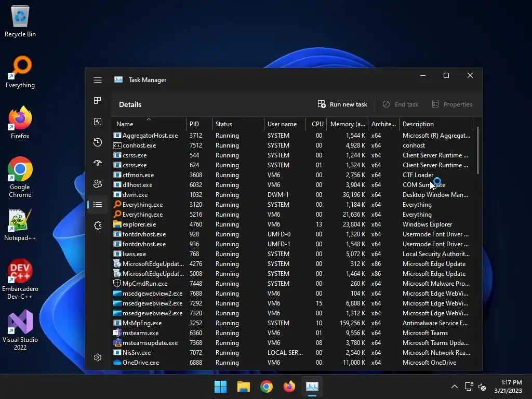Select Everything.exe with PID 3120
Screen dimensions: 532x399
click(293, 204)
